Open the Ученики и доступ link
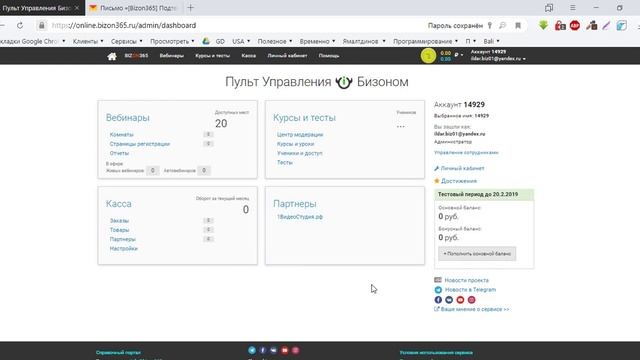This screenshot has height=360, width=640. 300,153
